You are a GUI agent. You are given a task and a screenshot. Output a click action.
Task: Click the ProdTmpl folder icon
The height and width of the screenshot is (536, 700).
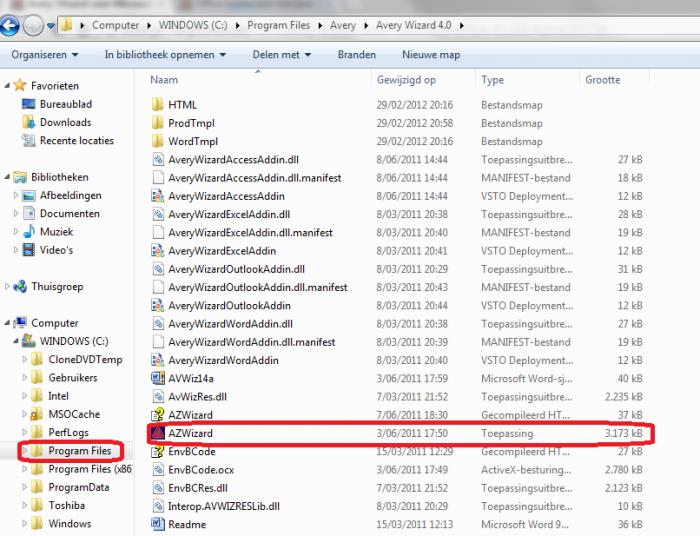[157, 123]
